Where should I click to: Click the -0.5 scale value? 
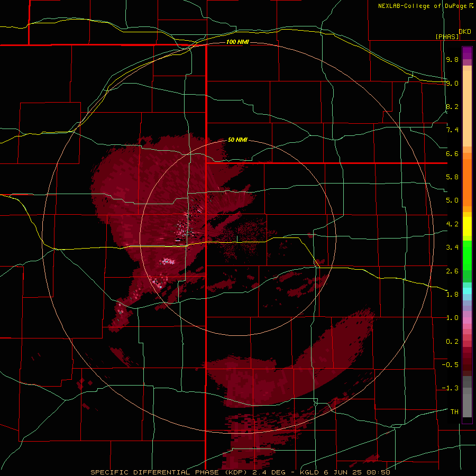tap(450, 365)
